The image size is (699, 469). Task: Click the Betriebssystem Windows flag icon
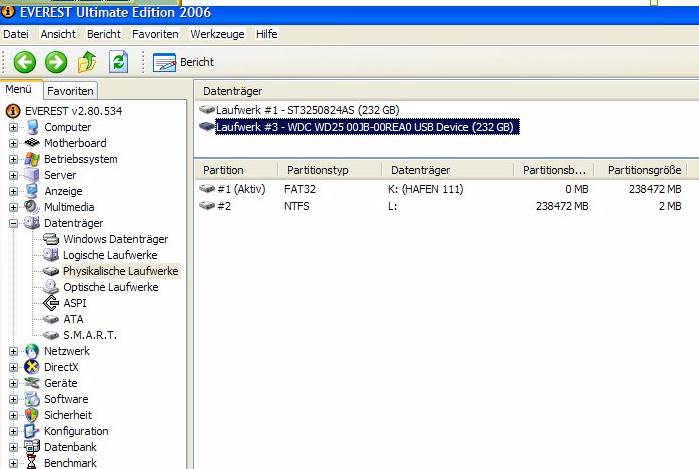pos(32,159)
